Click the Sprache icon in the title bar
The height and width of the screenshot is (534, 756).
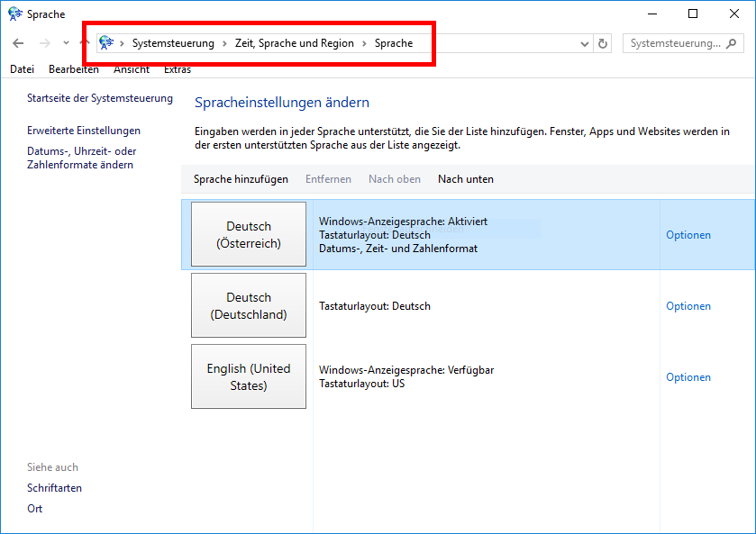(13, 14)
